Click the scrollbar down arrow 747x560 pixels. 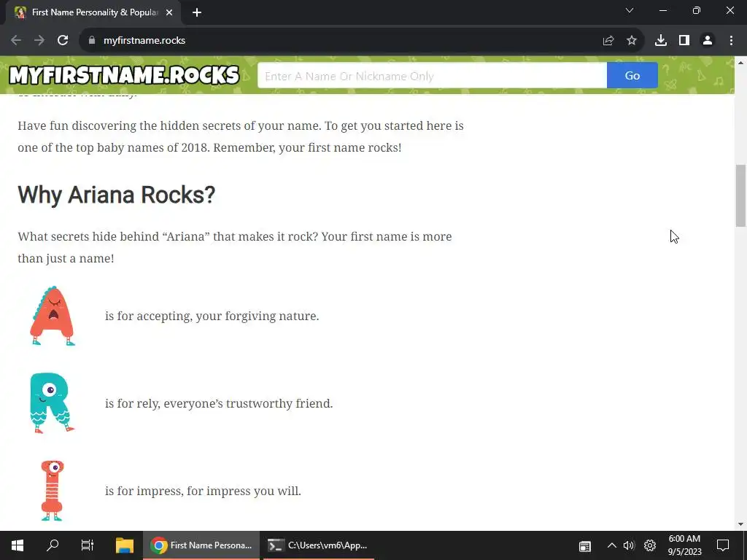click(x=740, y=524)
